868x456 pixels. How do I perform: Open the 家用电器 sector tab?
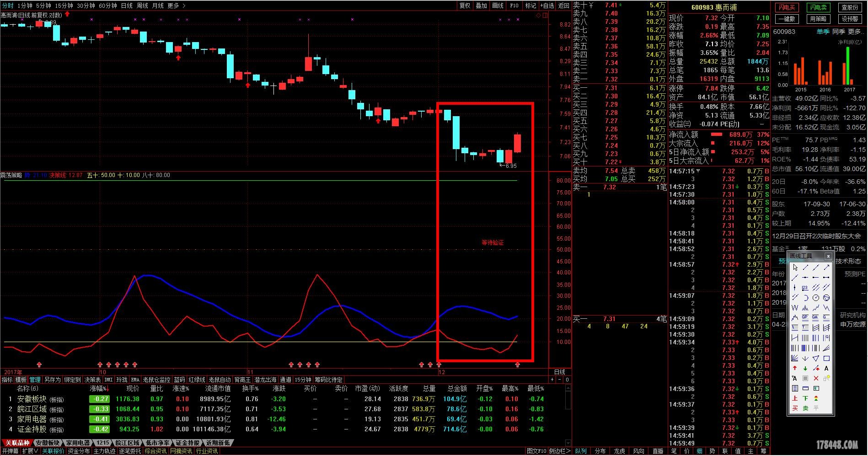click(x=78, y=443)
